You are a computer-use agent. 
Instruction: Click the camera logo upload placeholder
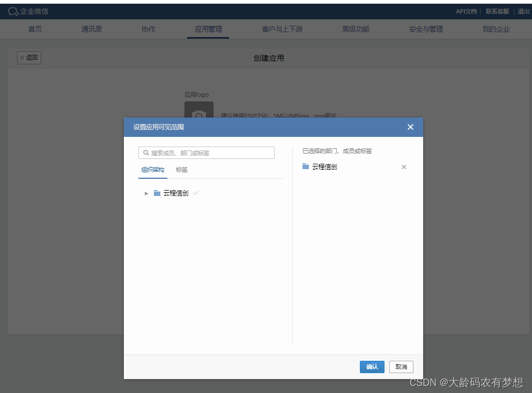[x=199, y=110]
